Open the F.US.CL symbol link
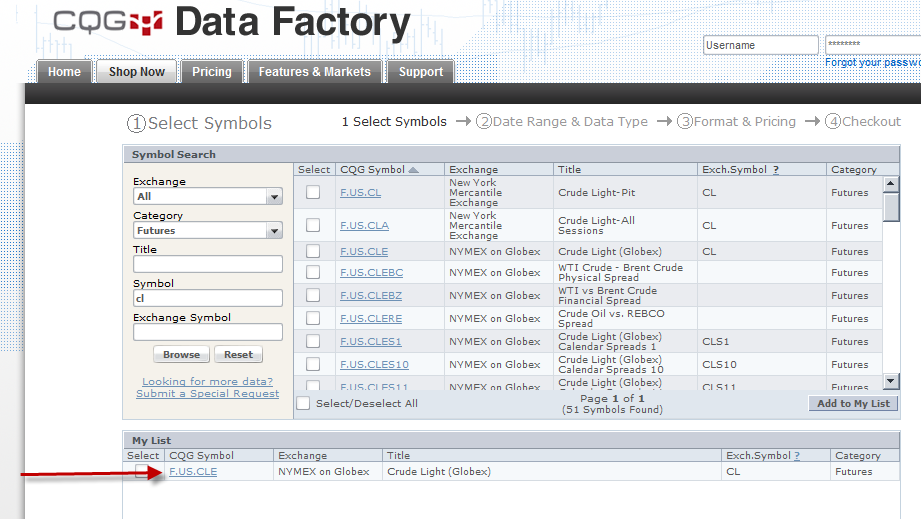The width and height of the screenshot is (921, 519). [361, 193]
